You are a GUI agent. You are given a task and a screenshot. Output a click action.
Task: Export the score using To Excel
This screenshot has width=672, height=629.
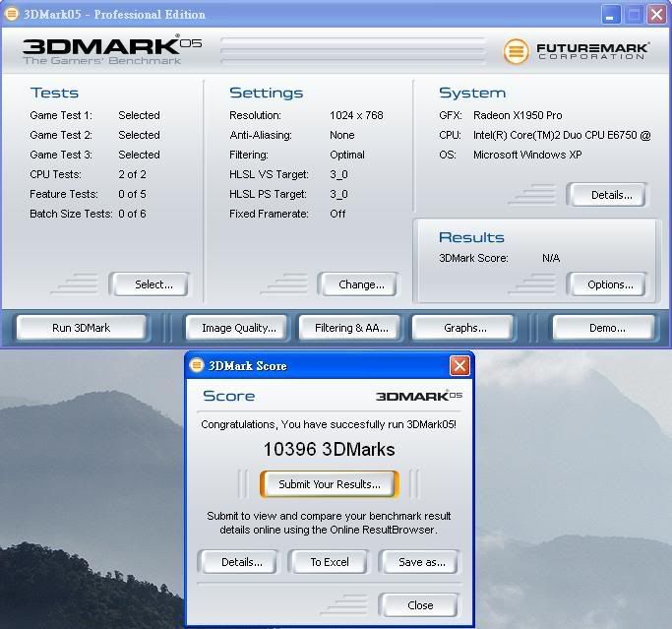point(330,562)
